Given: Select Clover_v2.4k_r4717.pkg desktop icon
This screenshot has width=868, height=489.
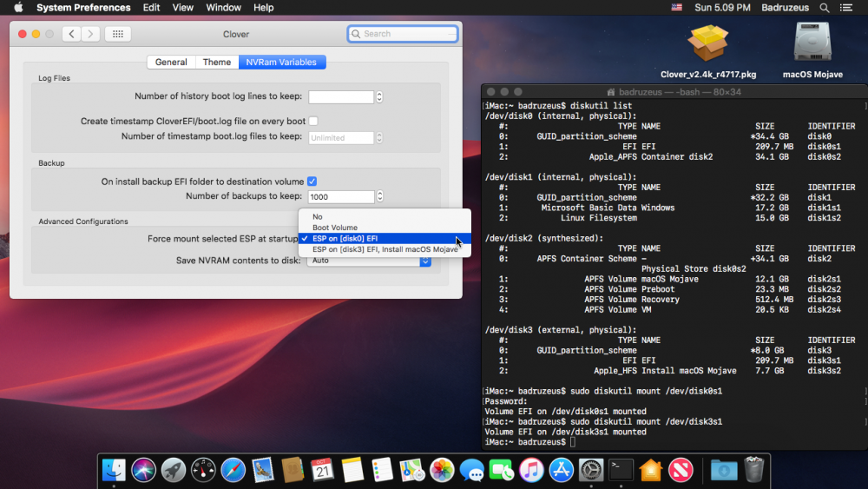Looking at the screenshot, I should point(708,50).
